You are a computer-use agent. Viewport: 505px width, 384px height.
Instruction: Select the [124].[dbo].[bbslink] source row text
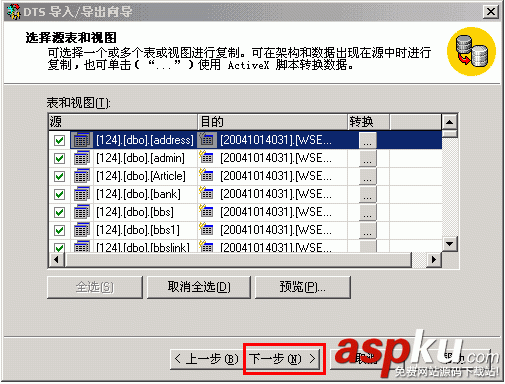coord(143,247)
